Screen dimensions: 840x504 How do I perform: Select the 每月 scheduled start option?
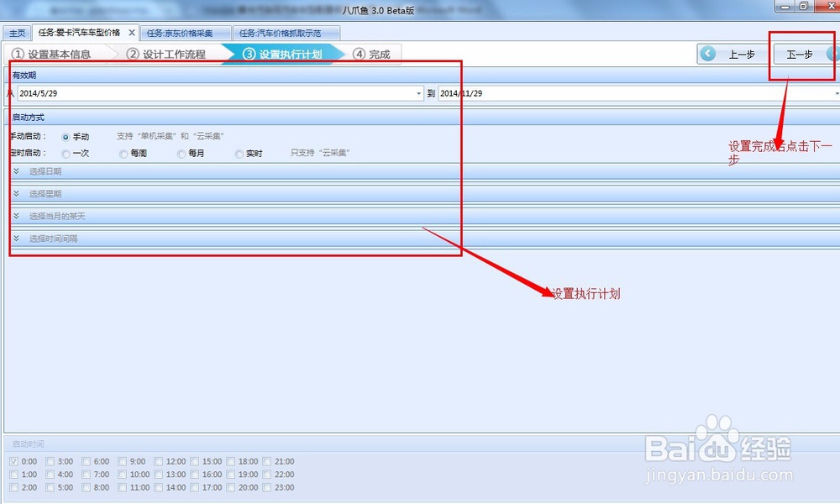pos(181,155)
